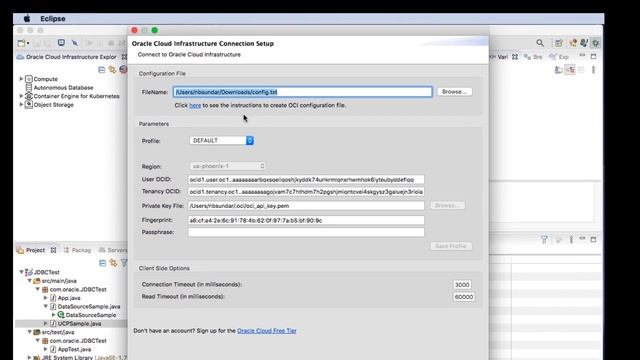The height and width of the screenshot is (360, 640).
Task: Click the Object Storage icon
Action: [x=29, y=104]
